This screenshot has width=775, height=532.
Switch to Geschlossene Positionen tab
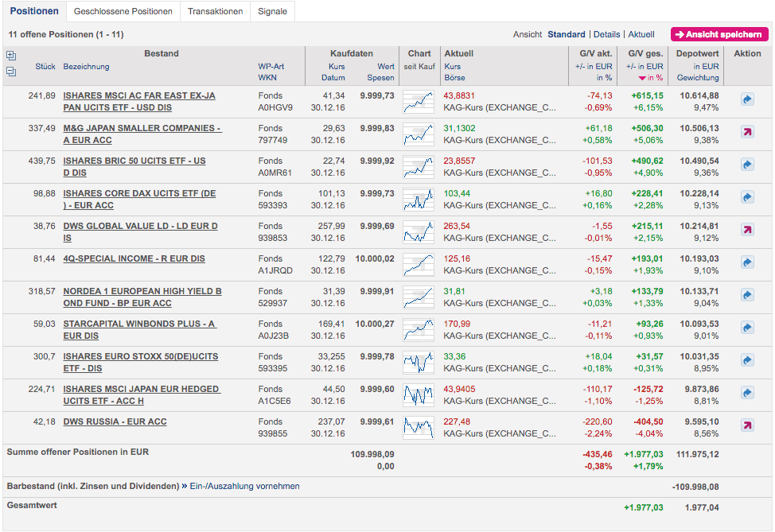tap(123, 11)
